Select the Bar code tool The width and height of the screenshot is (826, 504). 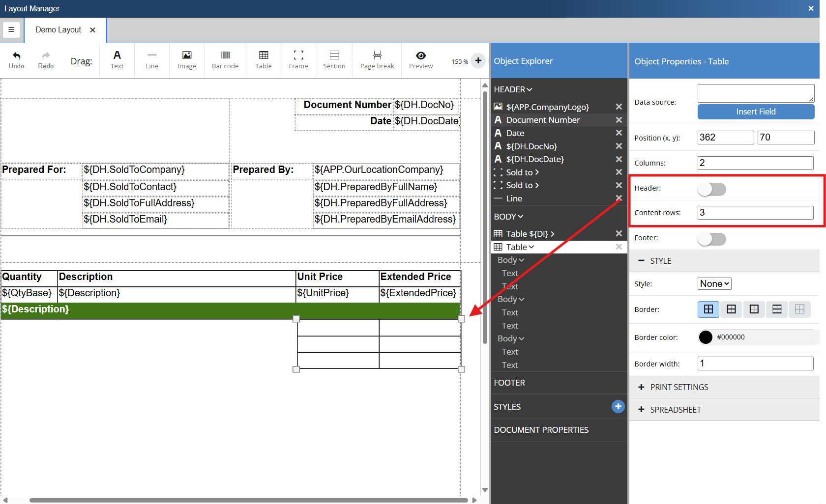pyautogui.click(x=225, y=60)
